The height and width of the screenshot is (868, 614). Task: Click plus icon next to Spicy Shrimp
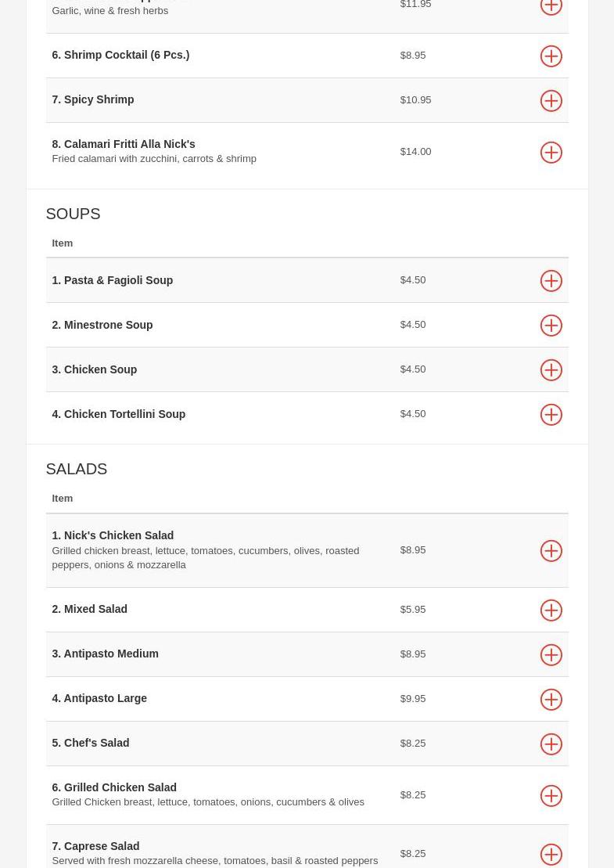(x=551, y=101)
